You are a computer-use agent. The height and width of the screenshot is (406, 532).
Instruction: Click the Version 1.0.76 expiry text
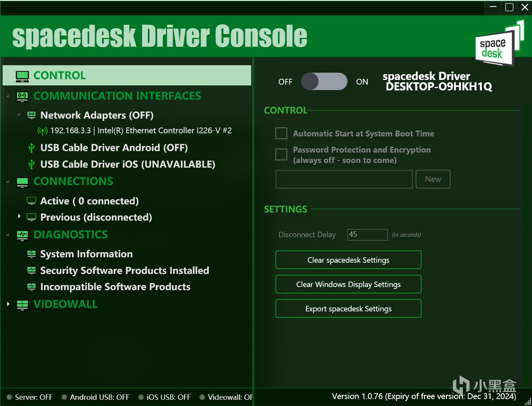(424, 396)
